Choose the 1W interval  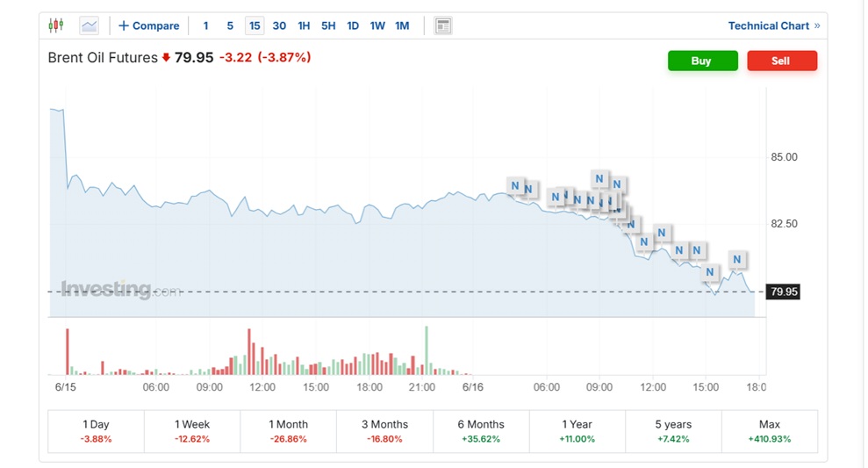coord(377,25)
